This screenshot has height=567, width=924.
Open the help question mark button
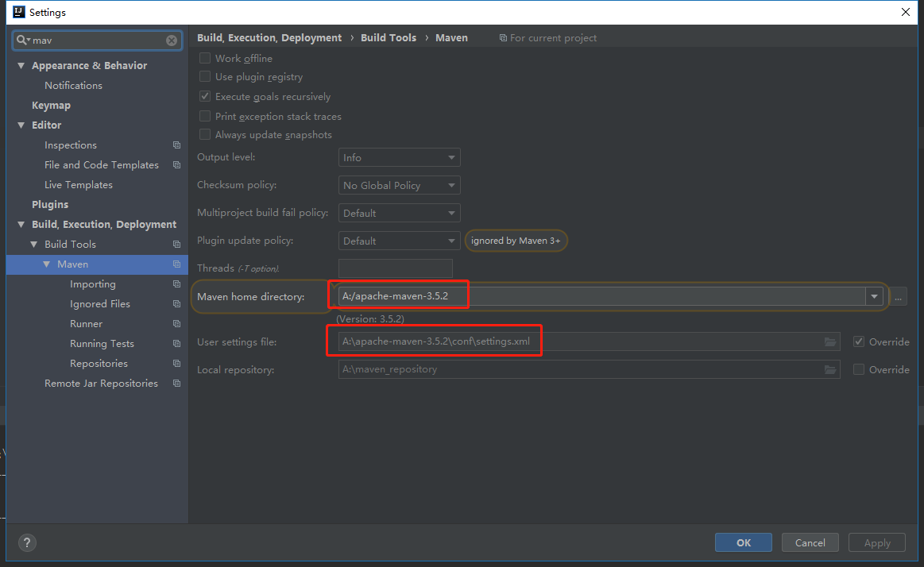(x=27, y=542)
